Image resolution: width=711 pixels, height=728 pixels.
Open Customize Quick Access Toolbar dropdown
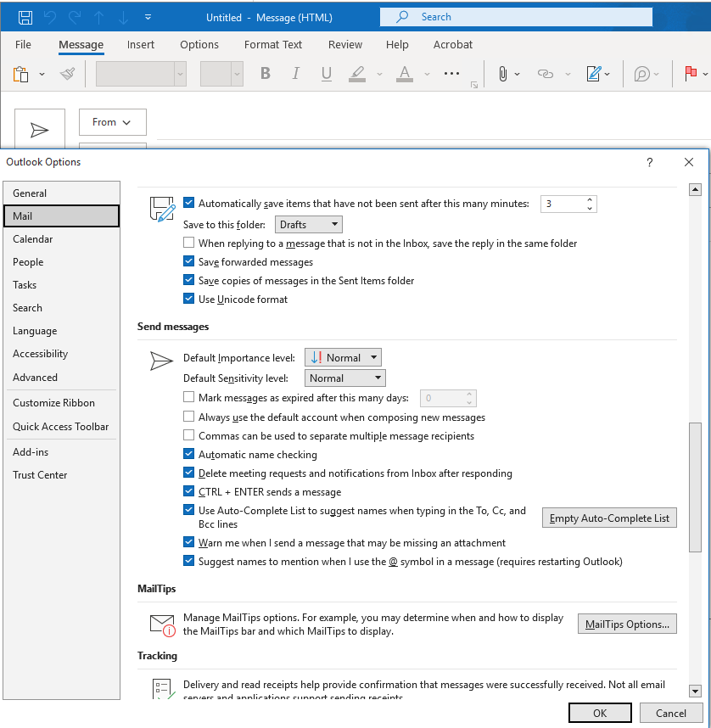[148, 17]
